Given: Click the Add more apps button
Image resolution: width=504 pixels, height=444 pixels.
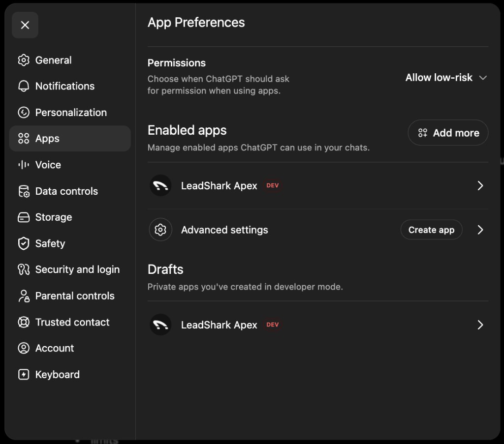Looking at the screenshot, I should (448, 133).
